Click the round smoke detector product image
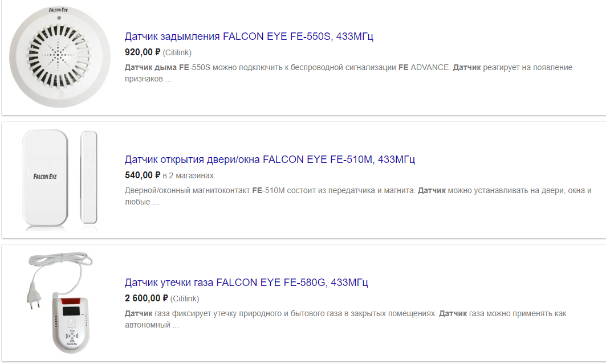The height and width of the screenshot is (364, 606). click(x=59, y=57)
